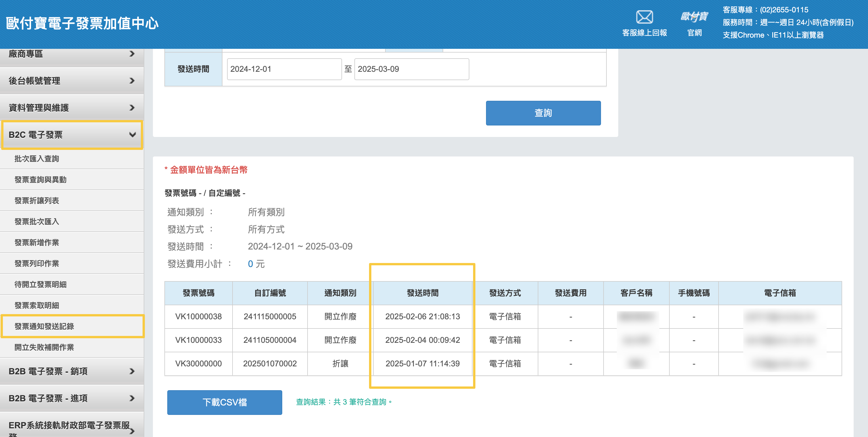The image size is (868, 437).
Task: Click send time 2025-02-06 21:08:13
Action: (x=423, y=316)
